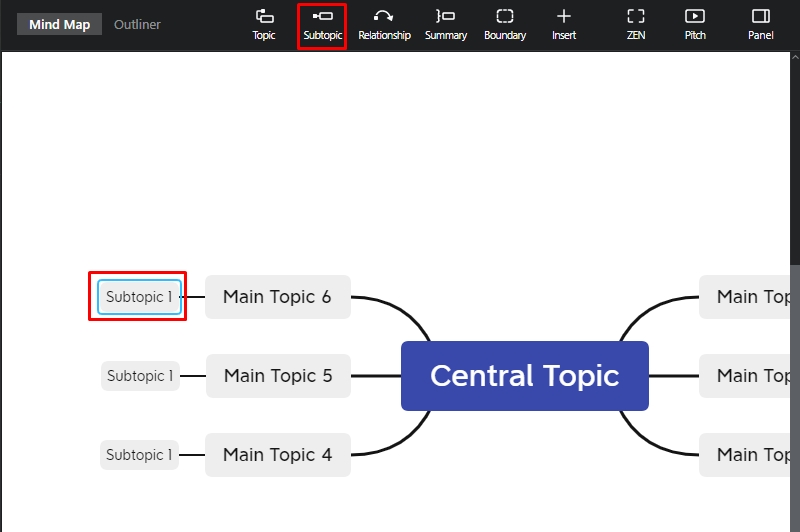Select Subtopic 1 under Main Topic 5

coord(140,376)
